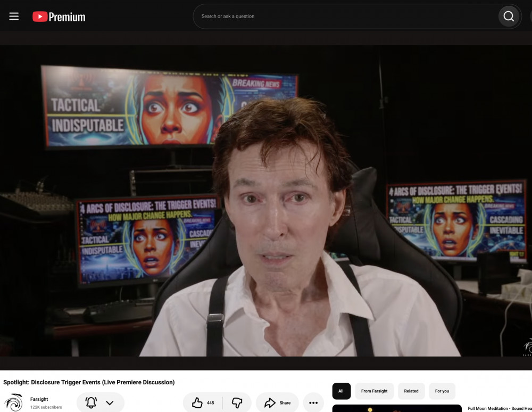Click the magnifier search button
Viewport: 532px width, 412px height.
point(509,17)
